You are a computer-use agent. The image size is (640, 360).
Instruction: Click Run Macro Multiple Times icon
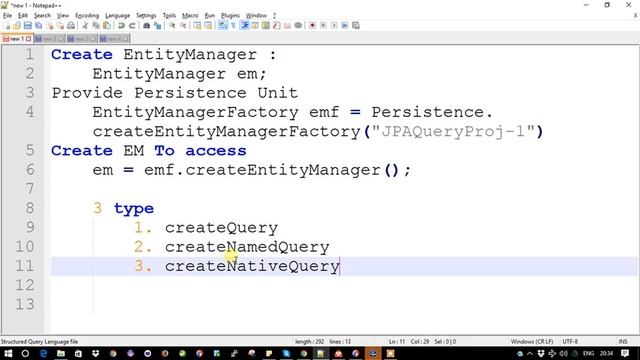345,26
